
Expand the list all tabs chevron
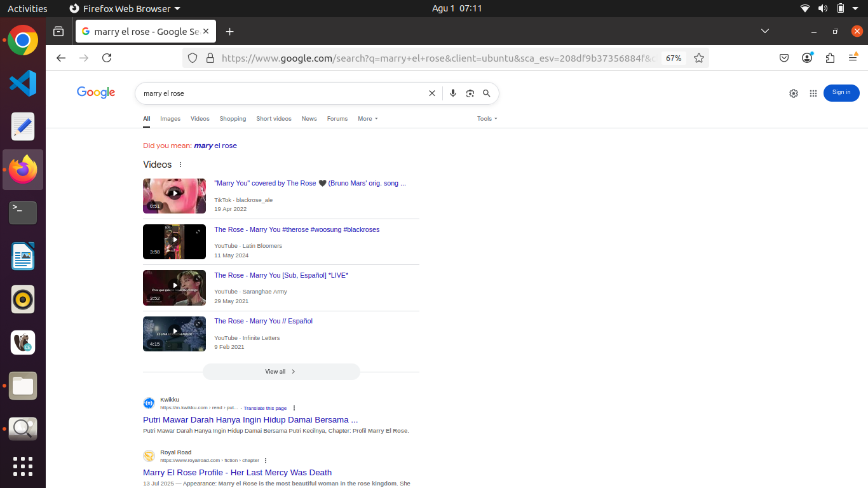[x=765, y=31]
